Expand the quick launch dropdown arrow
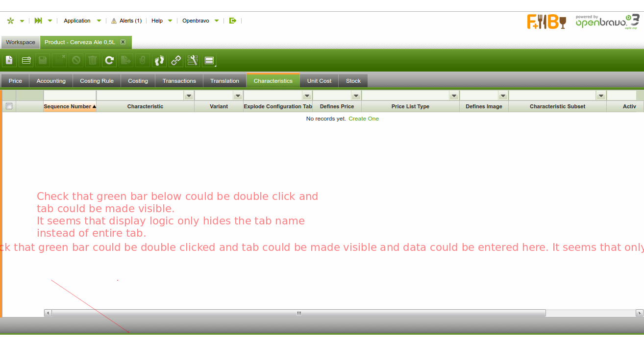The width and height of the screenshot is (644, 343). (50, 21)
